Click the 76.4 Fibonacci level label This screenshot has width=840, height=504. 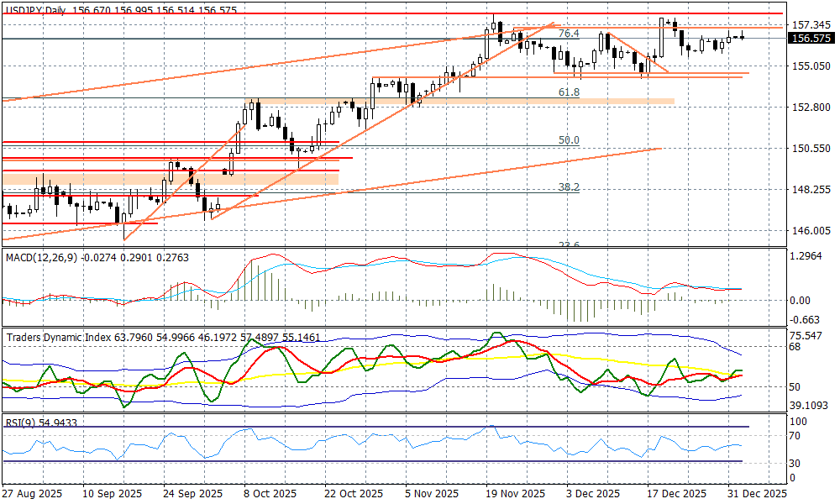point(569,34)
